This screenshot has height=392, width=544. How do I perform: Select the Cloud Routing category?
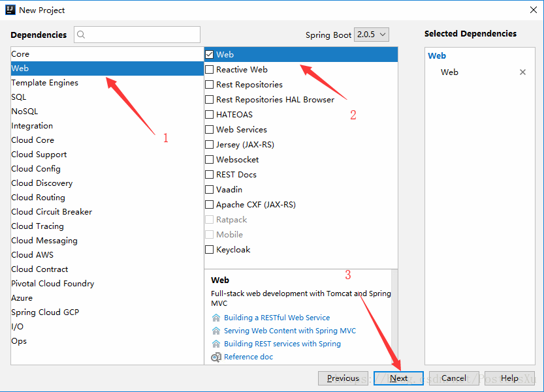pos(107,198)
